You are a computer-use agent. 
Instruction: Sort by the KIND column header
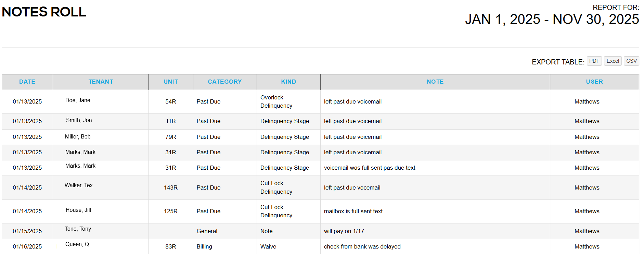pyautogui.click(x=288, y=82)
